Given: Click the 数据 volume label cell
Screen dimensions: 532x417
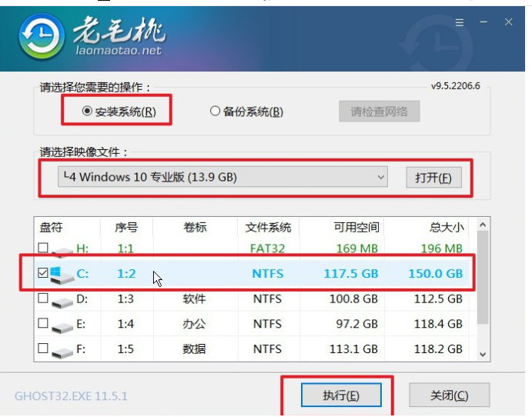Looking at the screenshot, I should (x=194, y=349).
